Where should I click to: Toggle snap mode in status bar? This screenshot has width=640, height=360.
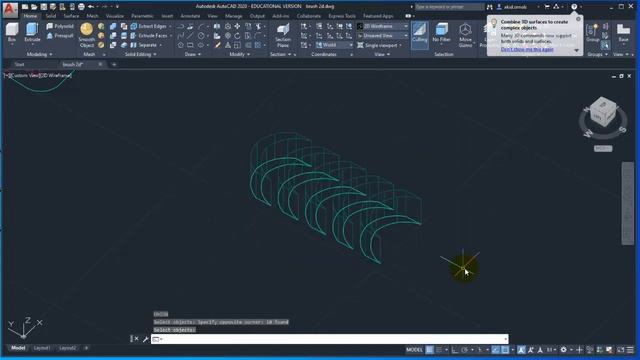coord(439,350)
